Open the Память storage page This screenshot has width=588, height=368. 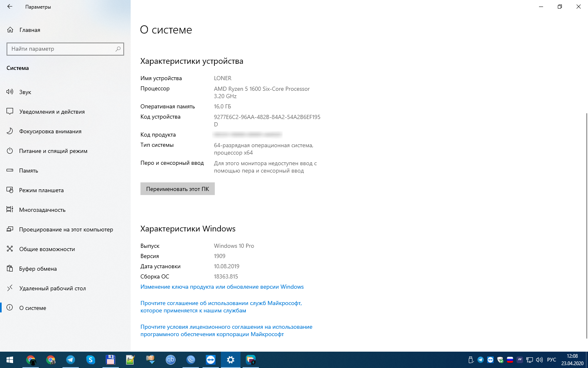65,171
